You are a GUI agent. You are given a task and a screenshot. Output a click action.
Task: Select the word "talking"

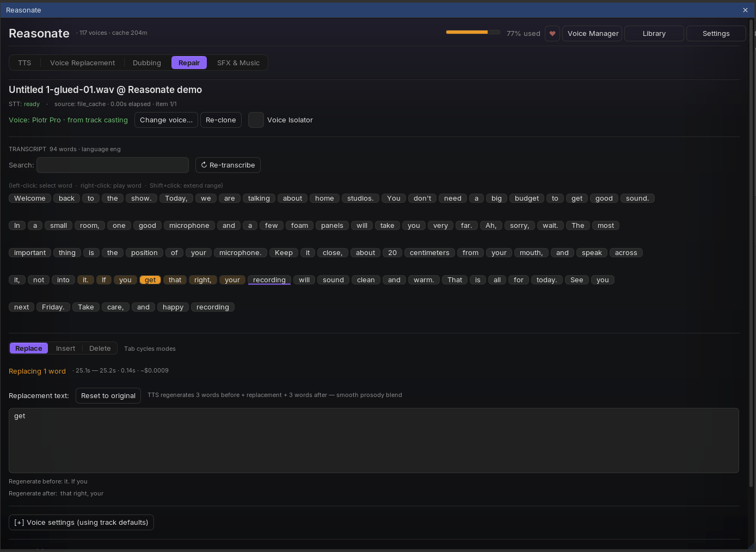click(x=259, y=199)
